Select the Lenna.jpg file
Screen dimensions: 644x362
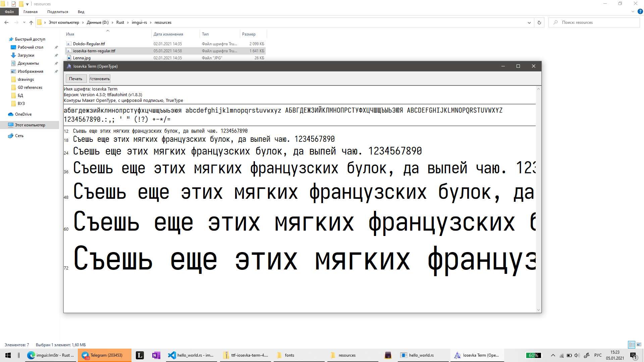[82, 58]
